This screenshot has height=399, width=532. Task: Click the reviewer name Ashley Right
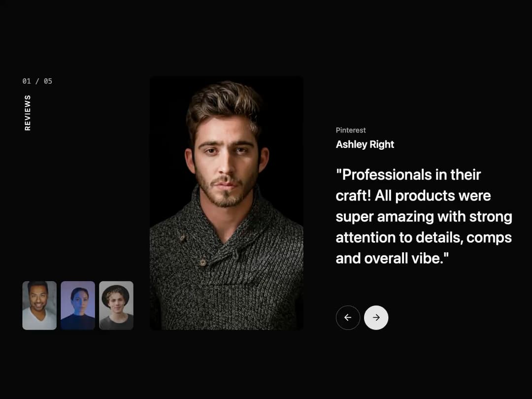pos(365,144)
